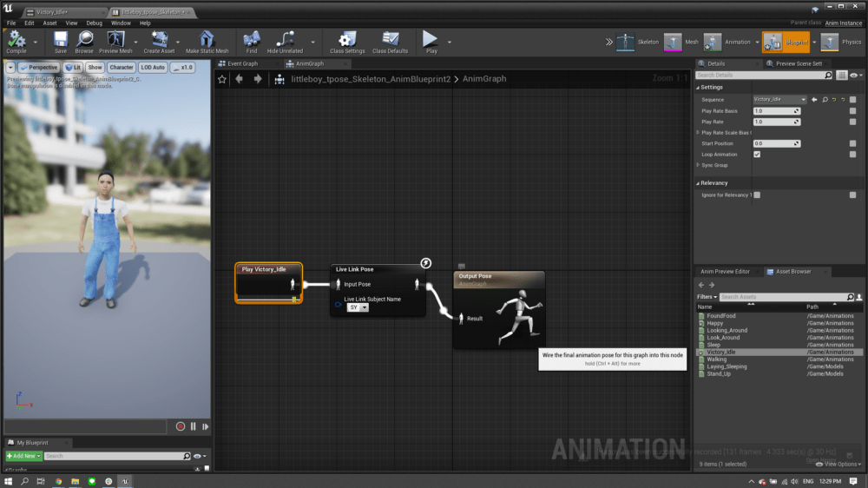Open Add New dropdown in My Blueprint
This screenshot has width=868, height=488.
[23, 456]
